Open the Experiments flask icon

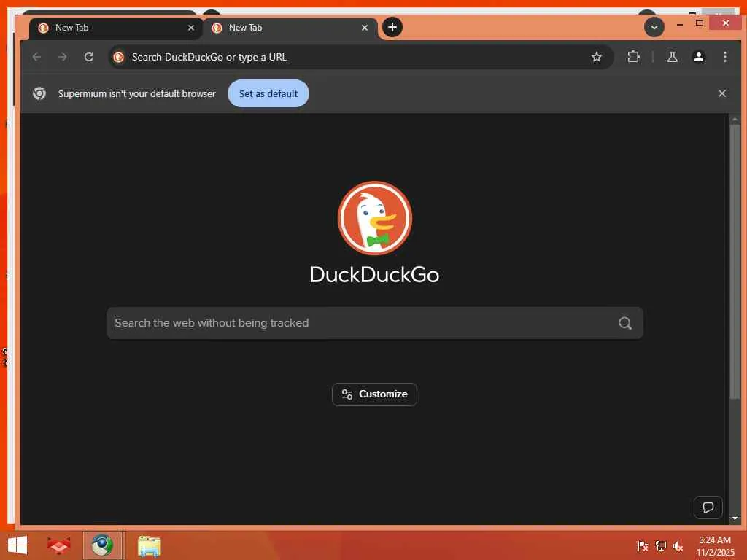672,57
